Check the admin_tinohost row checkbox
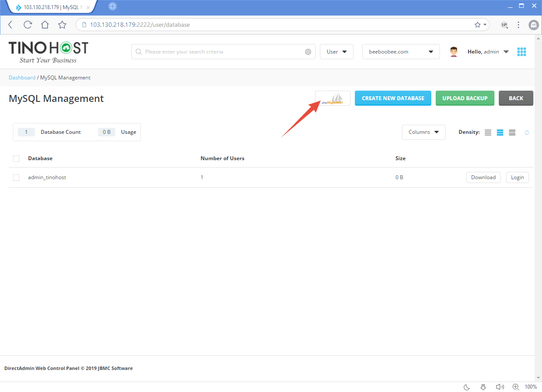The height and width of the screenshot is (392, 542). pyautogui.click(x=16, y=177)
